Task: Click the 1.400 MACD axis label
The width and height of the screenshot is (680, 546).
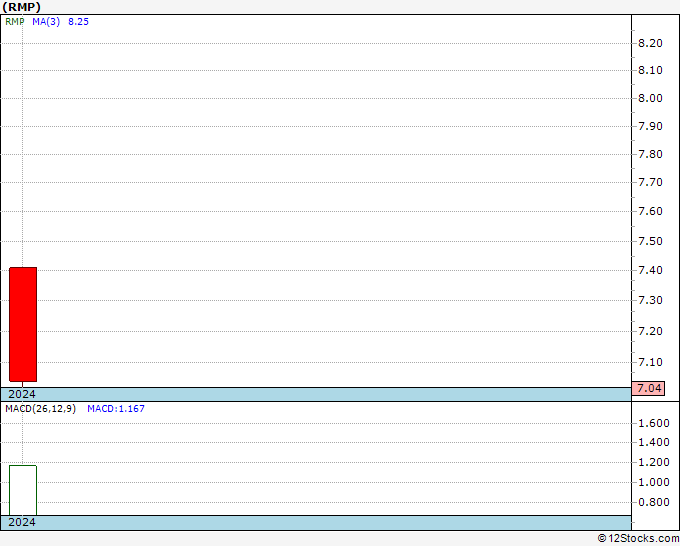Action: [x=654, y=442]
